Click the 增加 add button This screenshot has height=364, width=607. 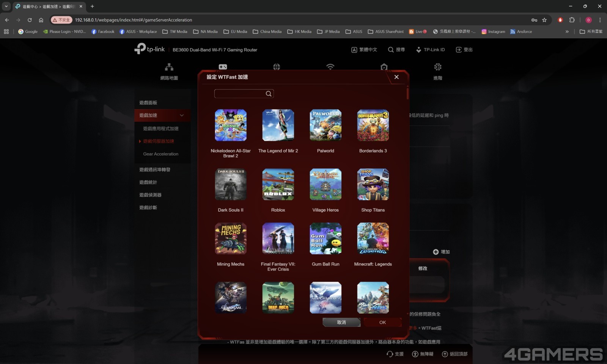pyautogui.click(x=441, y=252)
